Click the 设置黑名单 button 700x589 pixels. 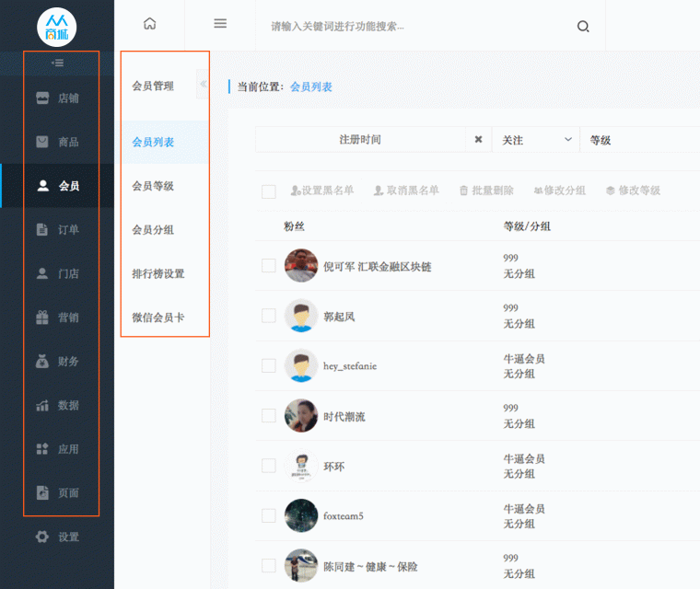[x=322, y=191]
